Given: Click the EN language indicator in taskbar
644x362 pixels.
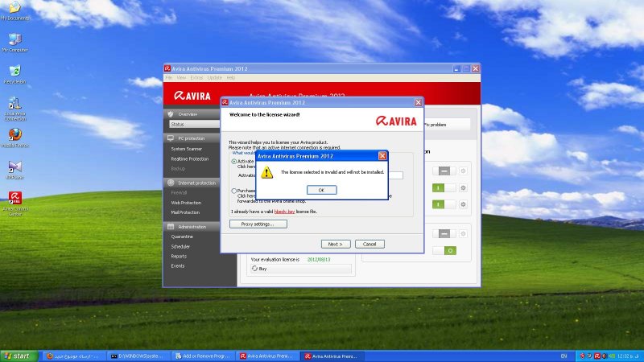Looking at the screenshot, I should (x=564, y=356).
